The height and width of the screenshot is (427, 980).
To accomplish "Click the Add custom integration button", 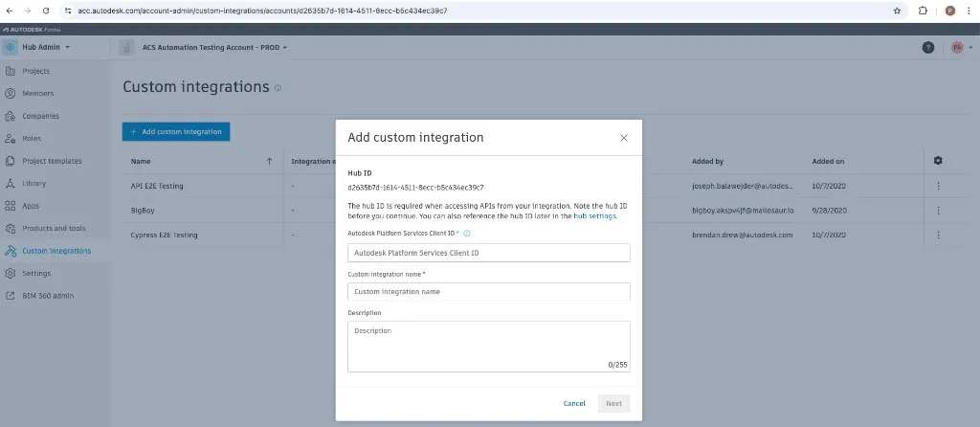I will (x=176, y=132).
